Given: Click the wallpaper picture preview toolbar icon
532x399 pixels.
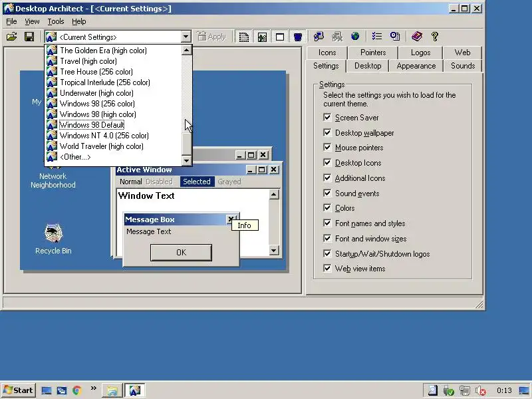Looking at the screenshot, I should click(x=262, y=37).
